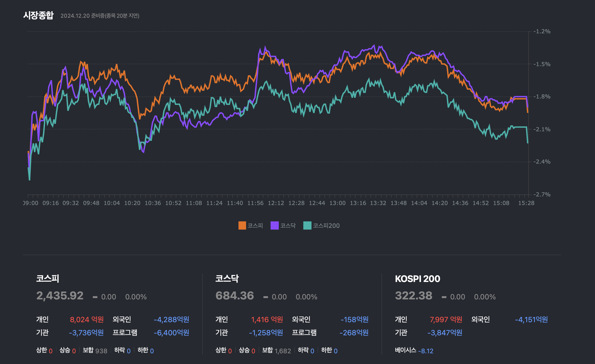
Task: Open the 코스닥 index heading
Action: [x=227, y=278]
